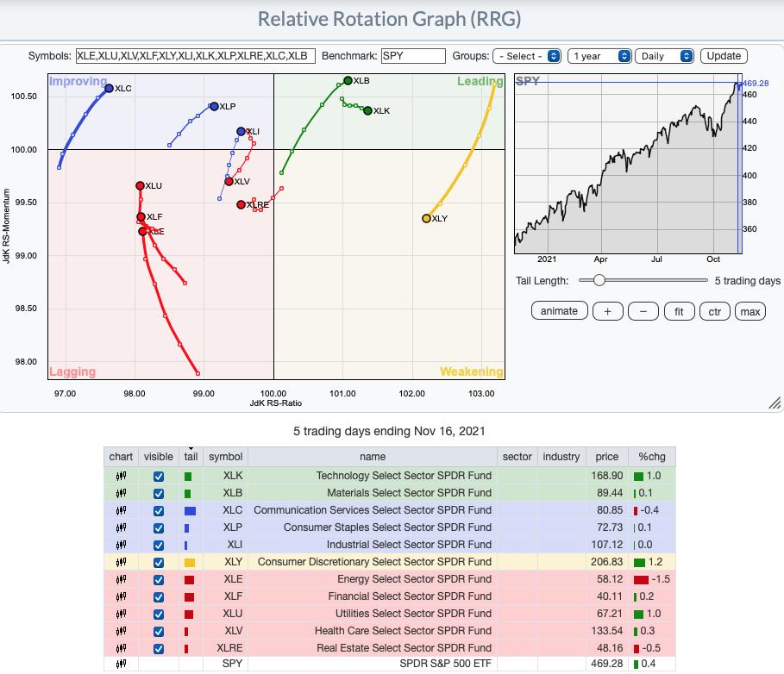This screenshot has height=674, width=784.
Task: Open the chart icon for XLU row
Action: pos(121,614)
